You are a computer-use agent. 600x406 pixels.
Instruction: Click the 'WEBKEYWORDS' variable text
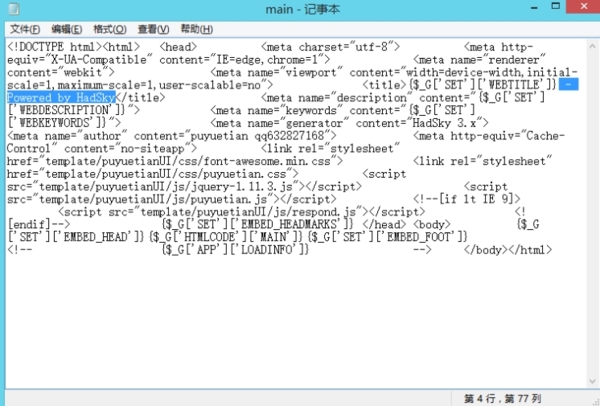(54, 123)
